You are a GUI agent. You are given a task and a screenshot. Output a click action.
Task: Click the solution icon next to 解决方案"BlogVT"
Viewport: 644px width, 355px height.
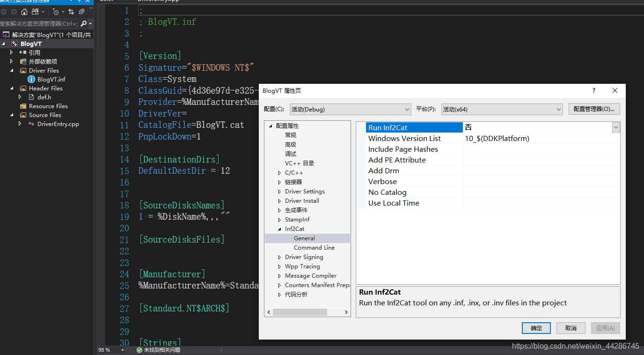(6, 35)
